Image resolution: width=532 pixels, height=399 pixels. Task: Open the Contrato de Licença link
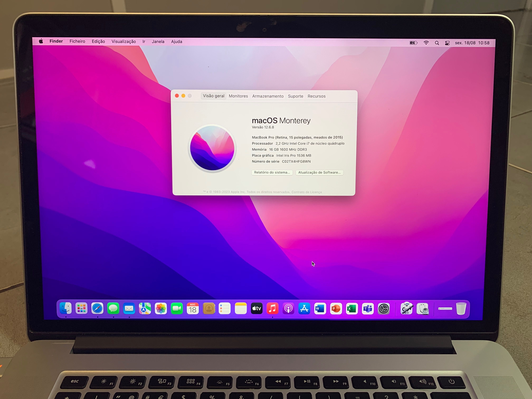coord(306,192)
